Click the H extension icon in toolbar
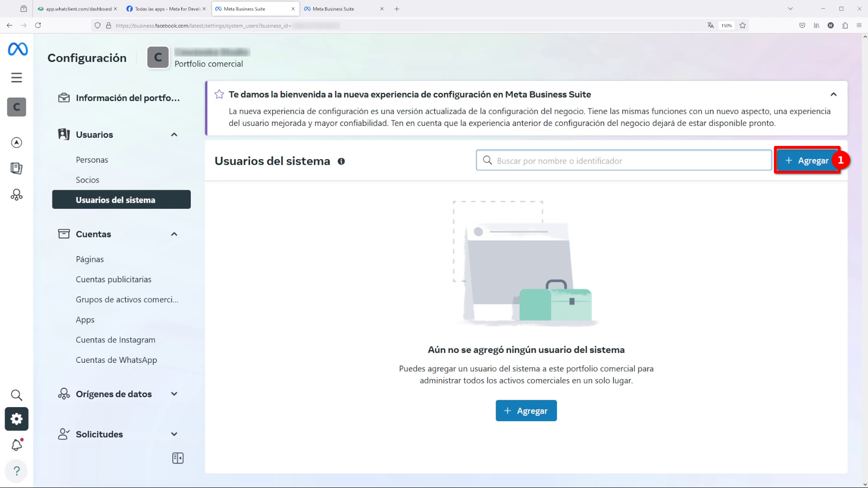Screen dimensions: 868x488 coord(830,25)
